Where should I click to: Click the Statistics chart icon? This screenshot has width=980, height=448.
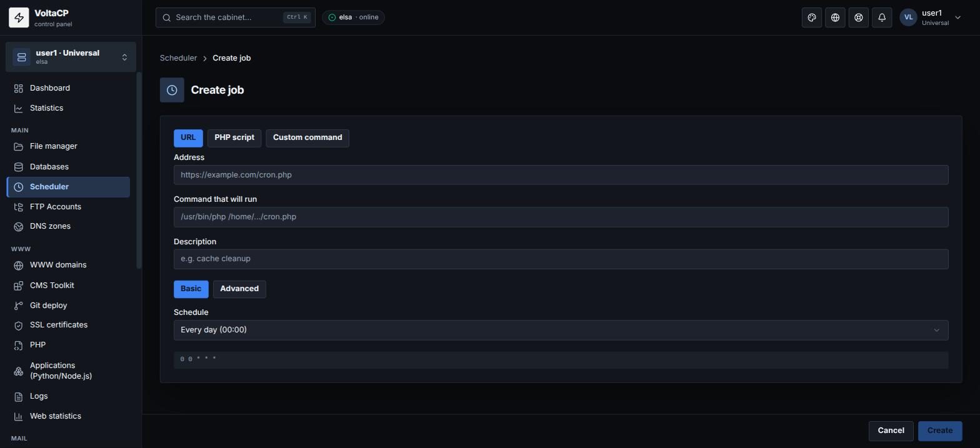[x=19, y=108]
